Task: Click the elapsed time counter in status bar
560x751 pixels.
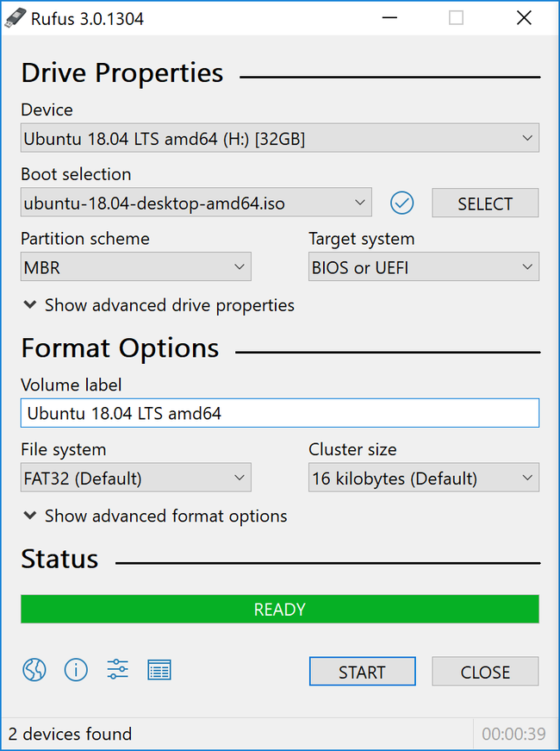Action: tap(513, 734)
